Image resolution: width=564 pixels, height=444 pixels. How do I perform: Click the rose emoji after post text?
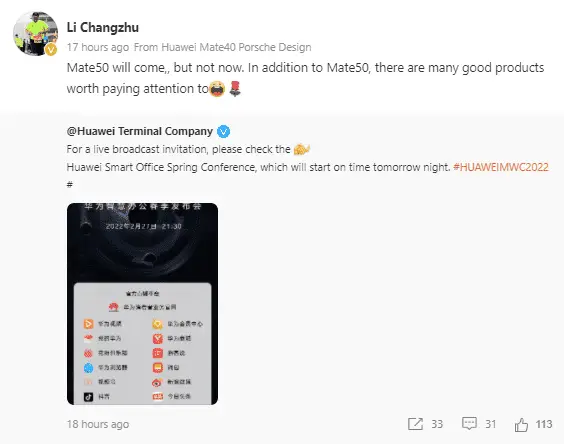pyautogui.click(x=235, y=89)
